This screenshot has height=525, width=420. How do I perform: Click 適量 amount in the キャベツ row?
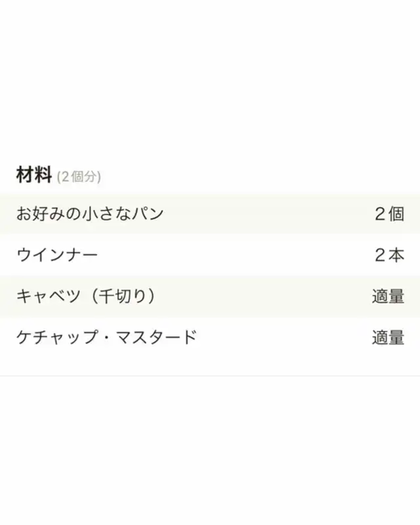[388, 297]
